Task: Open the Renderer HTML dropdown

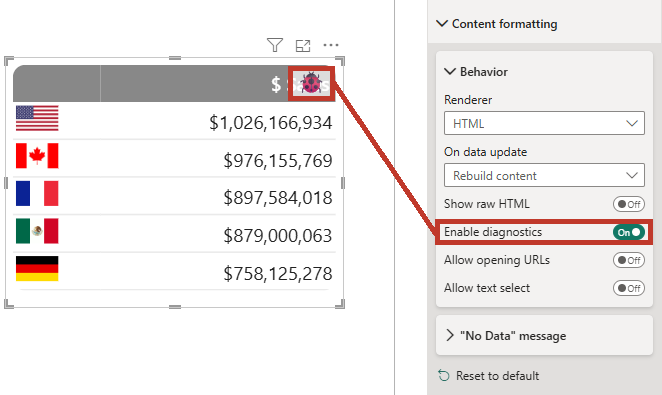Action: (544, 123)
